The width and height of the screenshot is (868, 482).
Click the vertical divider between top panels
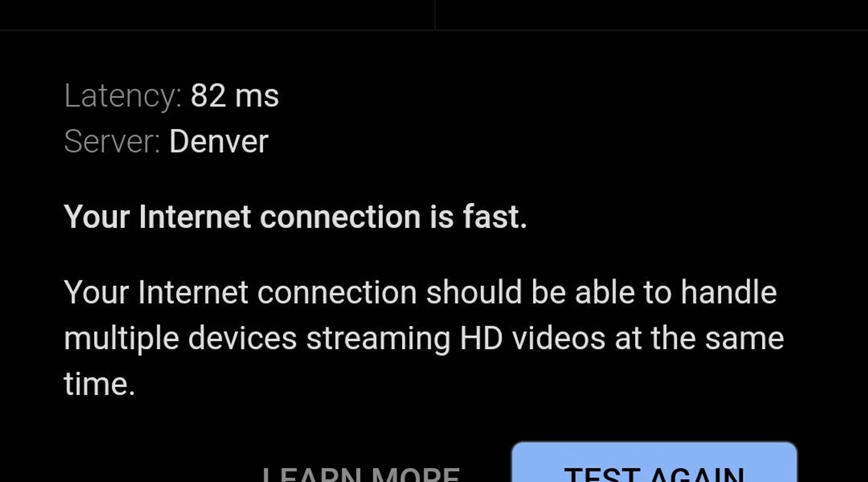[435, 15]
